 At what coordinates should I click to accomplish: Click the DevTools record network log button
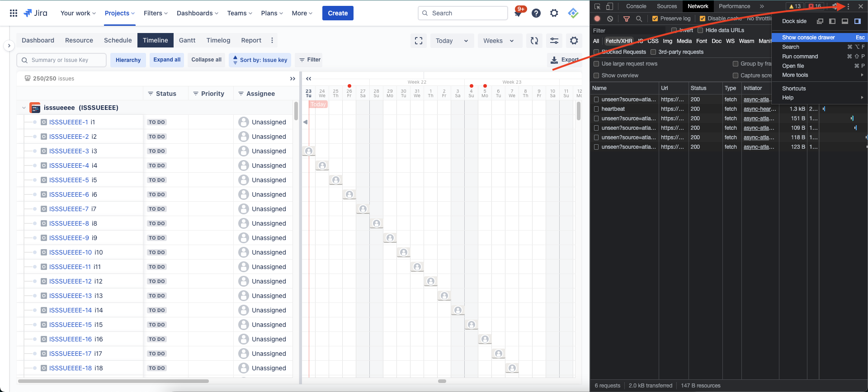click(597, 19)
